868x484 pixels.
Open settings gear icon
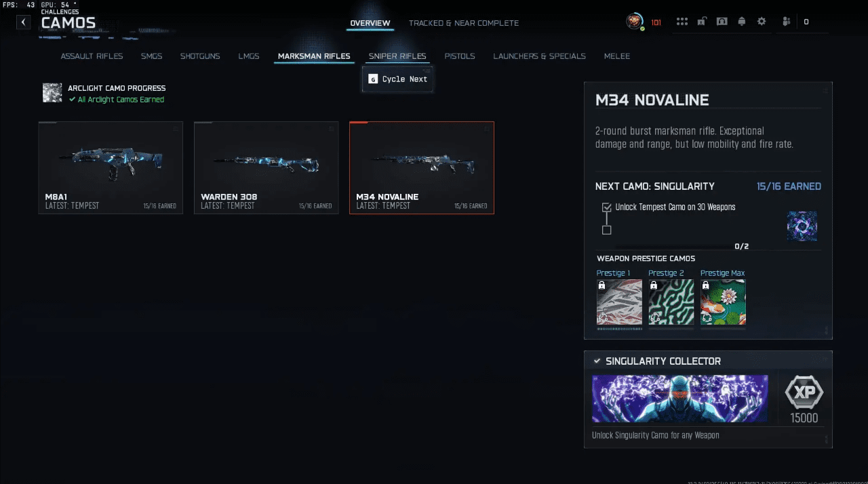(x=762, y=22)
